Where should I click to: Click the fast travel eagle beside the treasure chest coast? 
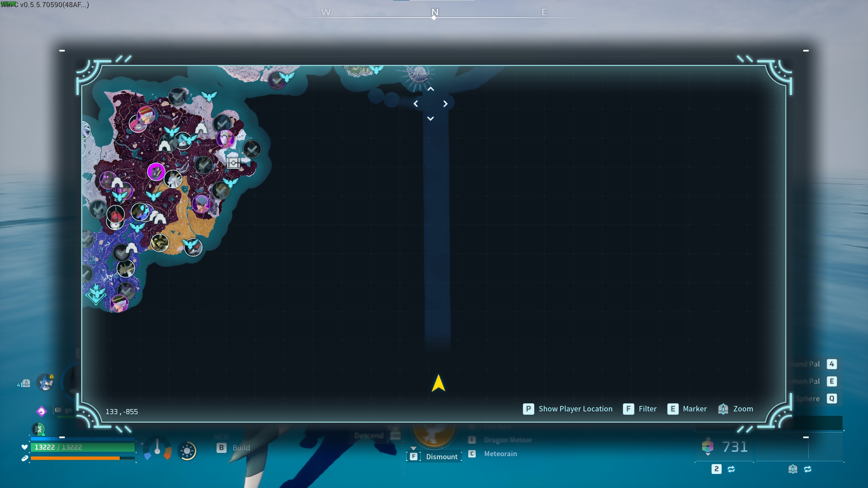(x=230, y=183)
